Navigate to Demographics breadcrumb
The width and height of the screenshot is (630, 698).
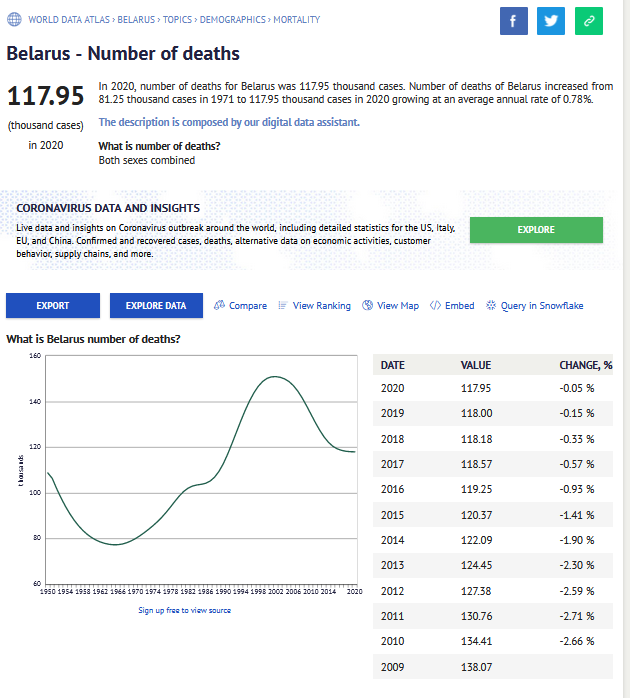[233, 19]
